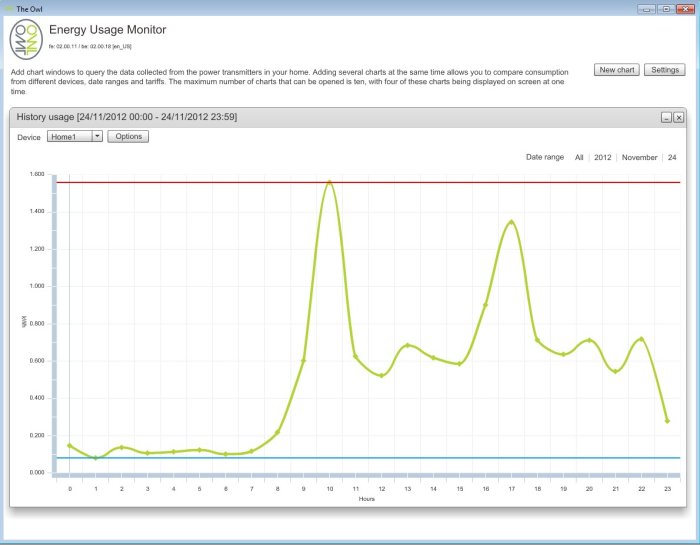700x545 pixels.
Task: Click the OWL logo icon
Action: 26,39
